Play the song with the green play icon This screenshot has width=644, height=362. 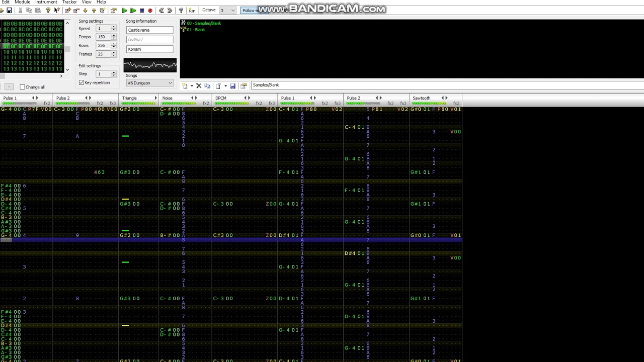[124, 11]
